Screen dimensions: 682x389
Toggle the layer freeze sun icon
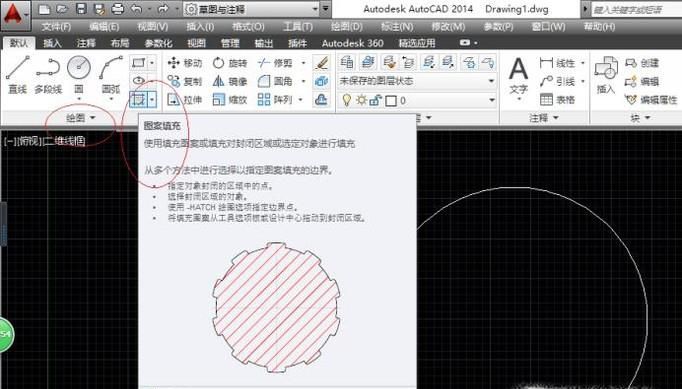pos(361,101)
